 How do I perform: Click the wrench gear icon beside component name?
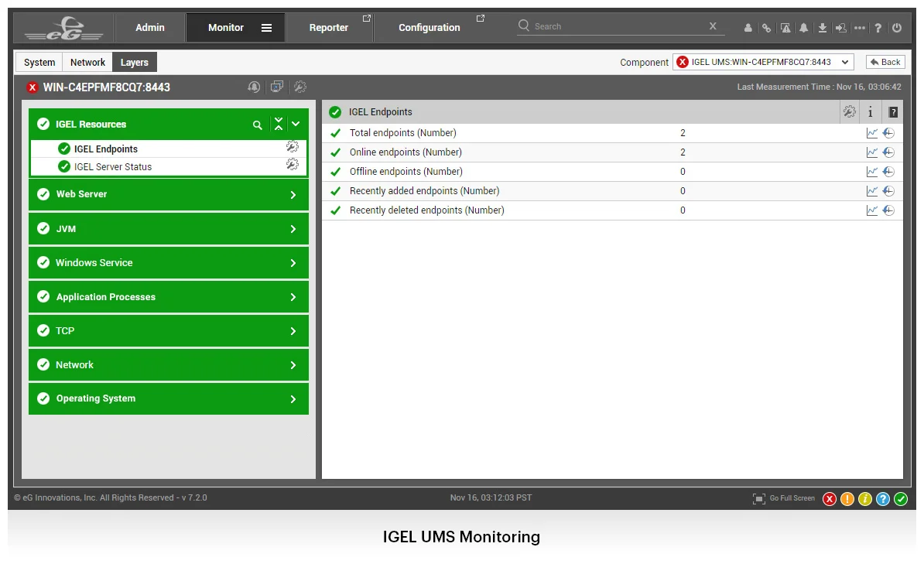click(x=300, y=87)
